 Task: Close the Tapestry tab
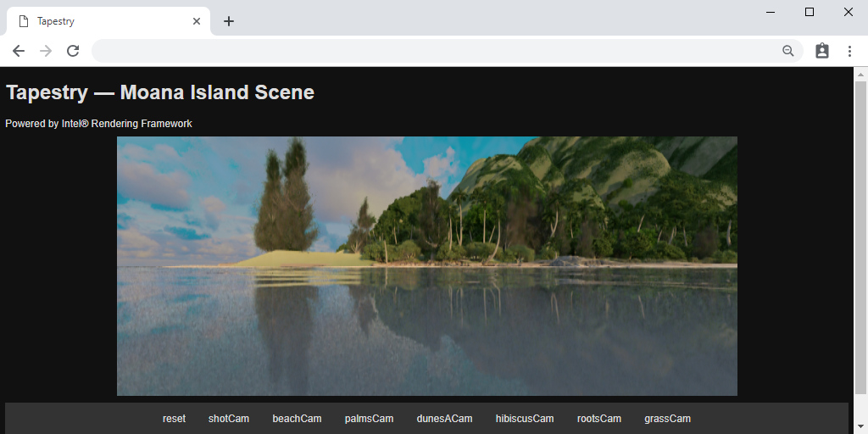click(197, 21)
